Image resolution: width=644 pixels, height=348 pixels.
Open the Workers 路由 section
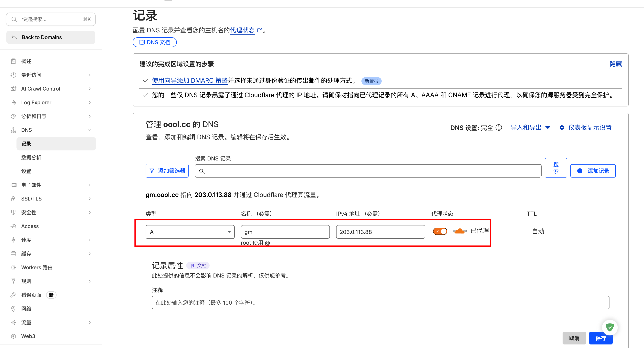[x=36, y=267]
